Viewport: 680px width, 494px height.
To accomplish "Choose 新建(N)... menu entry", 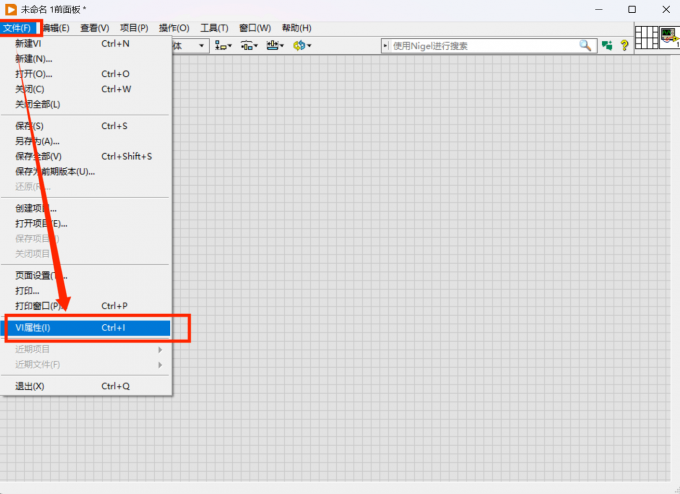I will pyautogui.click(x=86, y=59).
